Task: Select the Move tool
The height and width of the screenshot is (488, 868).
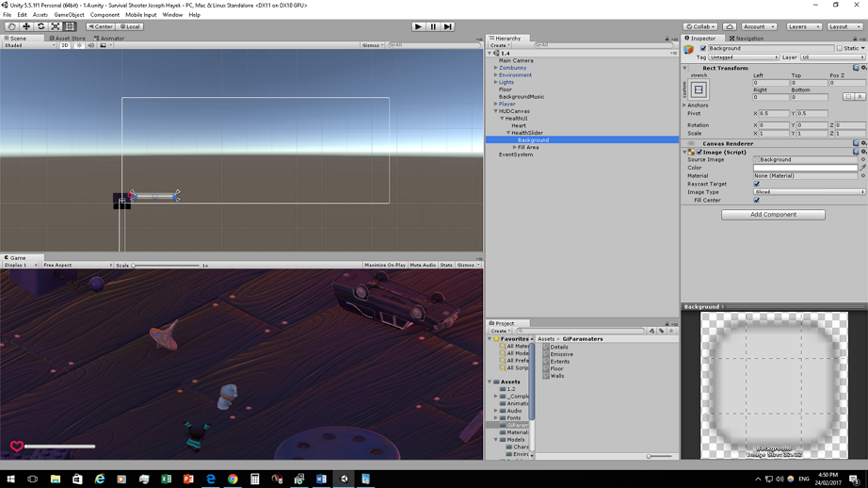Action: 26,26
